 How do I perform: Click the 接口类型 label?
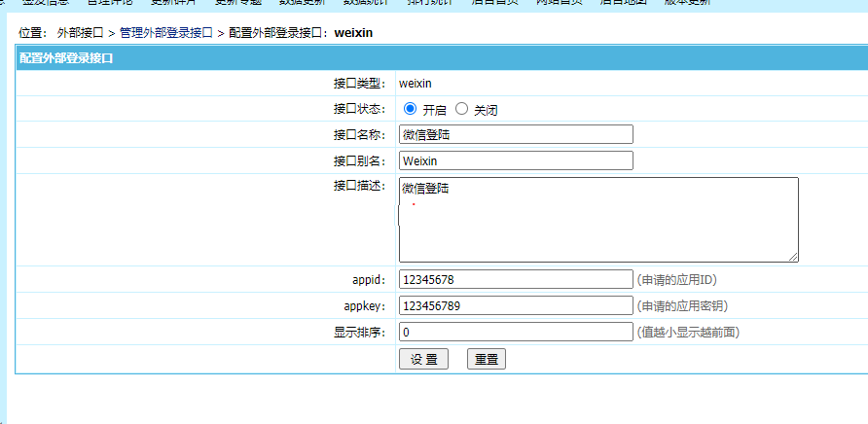(359, 84)
